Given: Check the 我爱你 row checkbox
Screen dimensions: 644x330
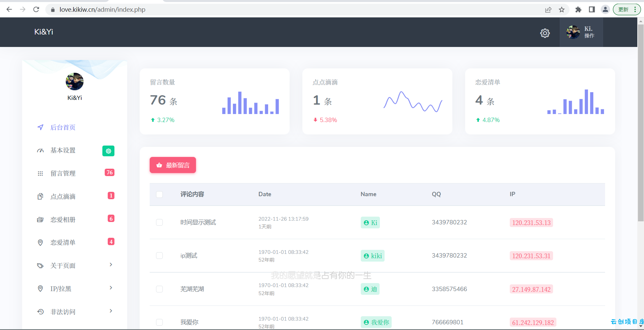Looking at the screenshot, I should 159,322.
